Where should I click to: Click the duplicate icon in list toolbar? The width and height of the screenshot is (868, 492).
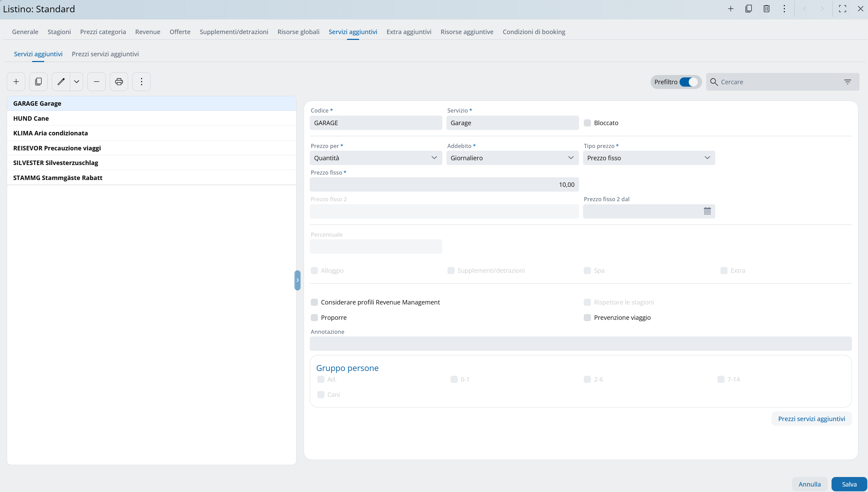point(39,82)
